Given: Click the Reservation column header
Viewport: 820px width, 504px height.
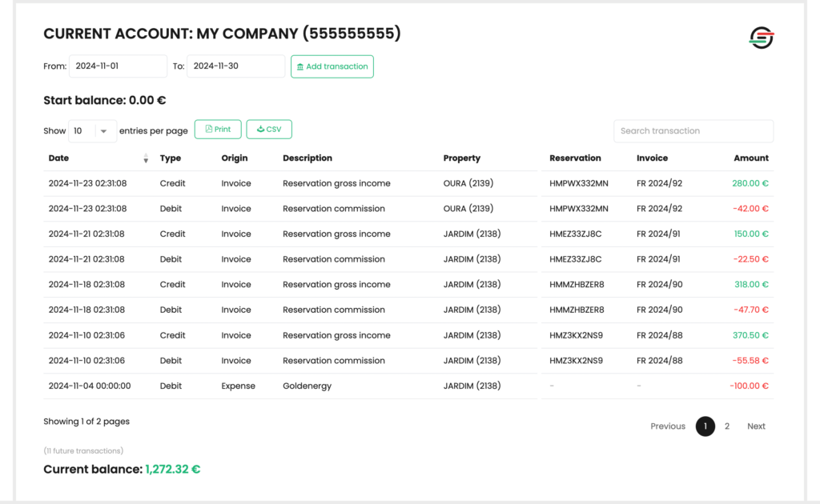Looking at the screenshot, I should point(575,158).
